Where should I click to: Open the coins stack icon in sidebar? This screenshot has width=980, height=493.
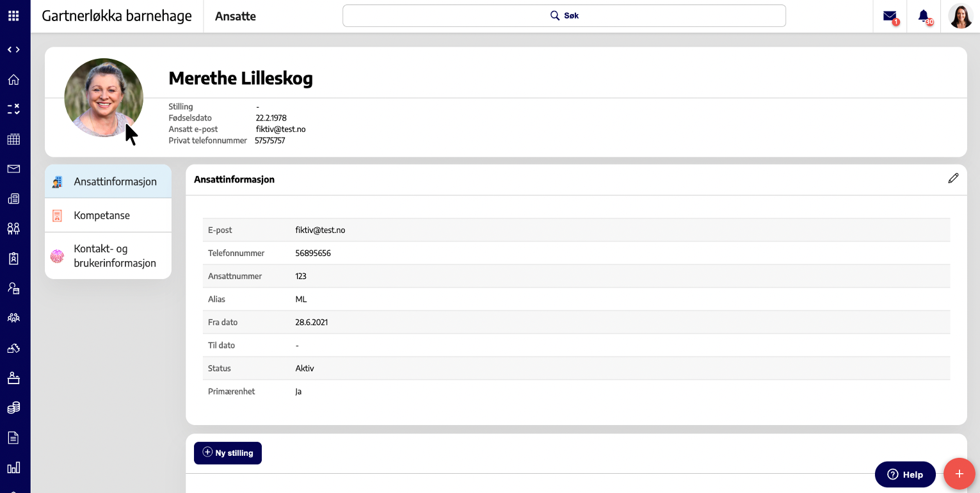coord(13,408)
